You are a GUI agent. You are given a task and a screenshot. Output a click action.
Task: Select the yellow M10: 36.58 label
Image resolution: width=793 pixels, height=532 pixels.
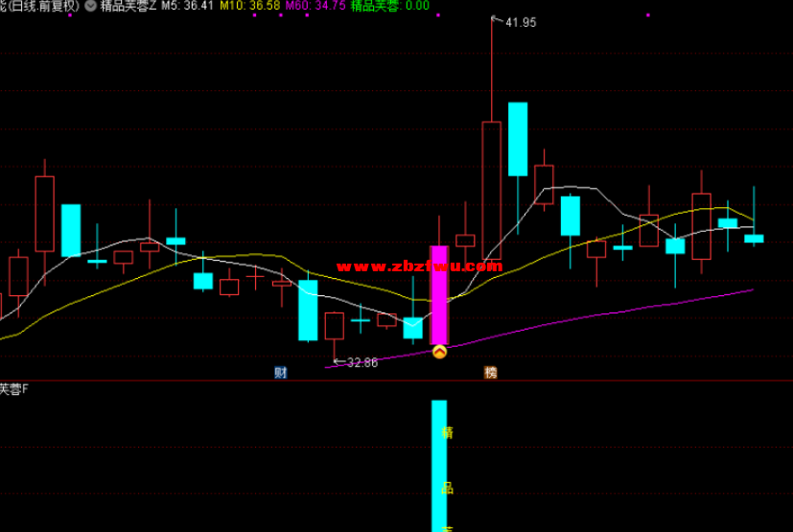click(x=249, y=6)
